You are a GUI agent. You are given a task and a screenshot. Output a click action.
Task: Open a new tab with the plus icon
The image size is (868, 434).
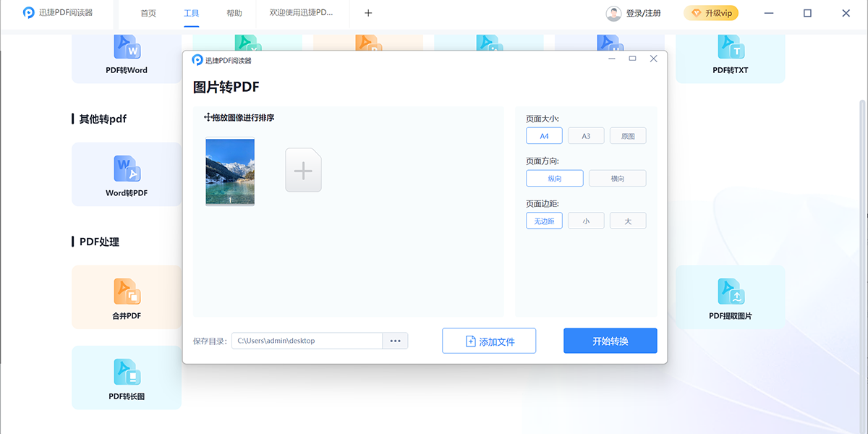click(x=367, y=12)
